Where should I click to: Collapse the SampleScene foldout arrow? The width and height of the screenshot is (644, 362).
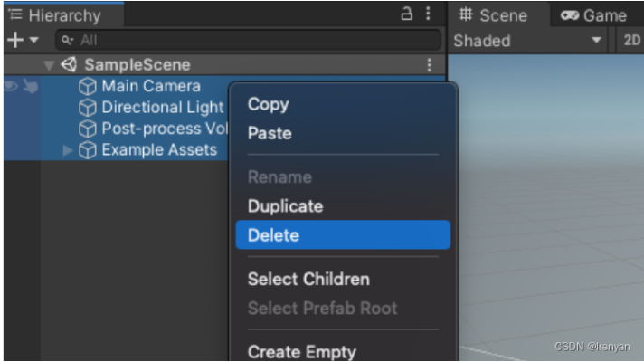[49, 65]
